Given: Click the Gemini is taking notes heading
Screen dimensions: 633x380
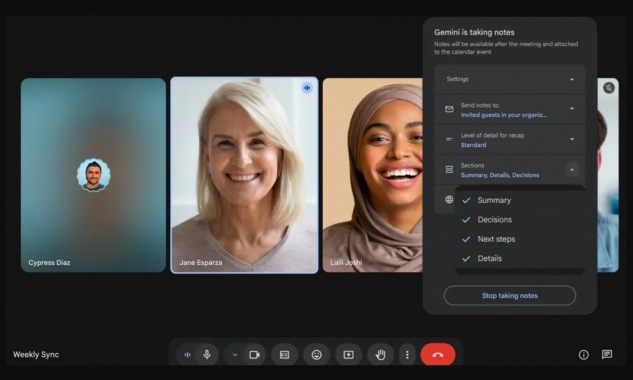Looking at the screenshot, I should 474,32.
